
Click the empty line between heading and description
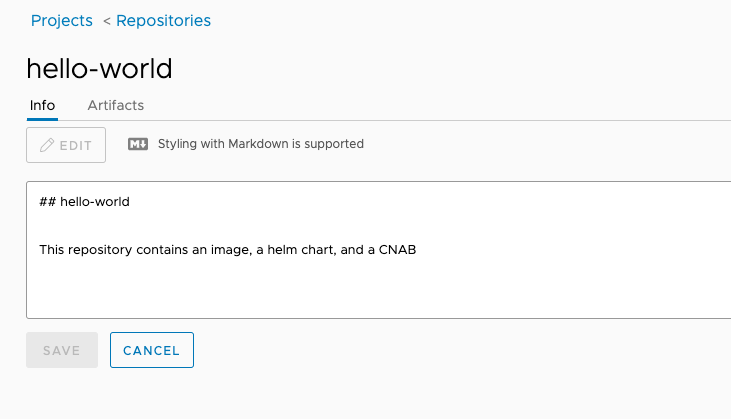coord(200,226)
